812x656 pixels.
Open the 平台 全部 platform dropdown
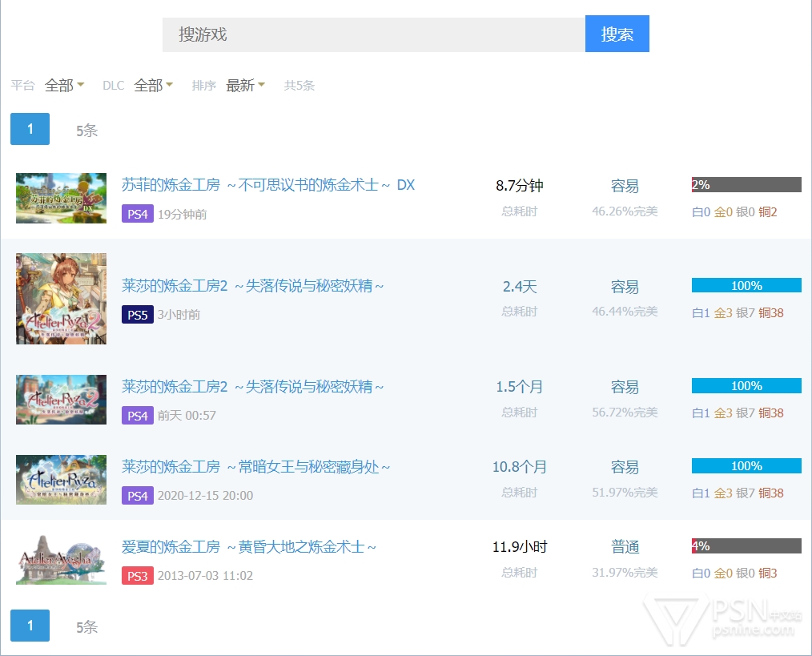pyautogui.click(x=64, y=85)
